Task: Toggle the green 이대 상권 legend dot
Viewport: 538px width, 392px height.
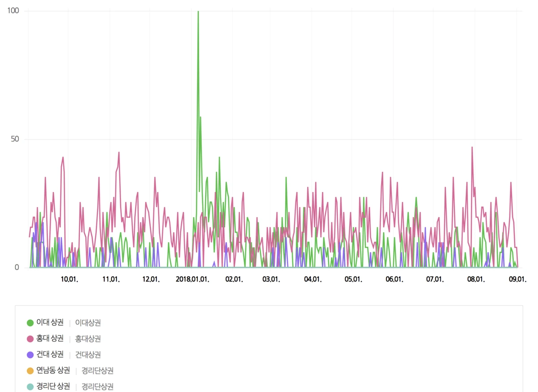Action: pos(30,322)
